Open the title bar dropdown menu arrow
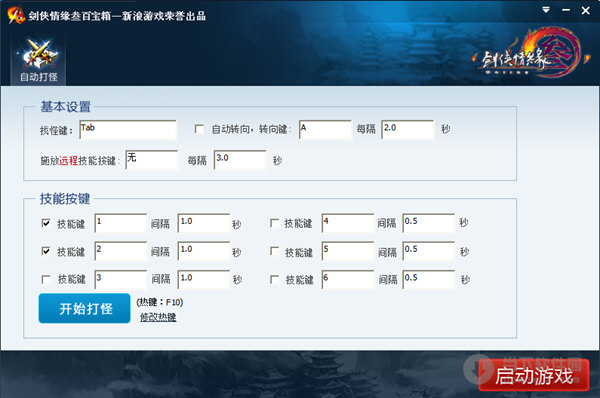The image size is (600, 398). point(546,10)
